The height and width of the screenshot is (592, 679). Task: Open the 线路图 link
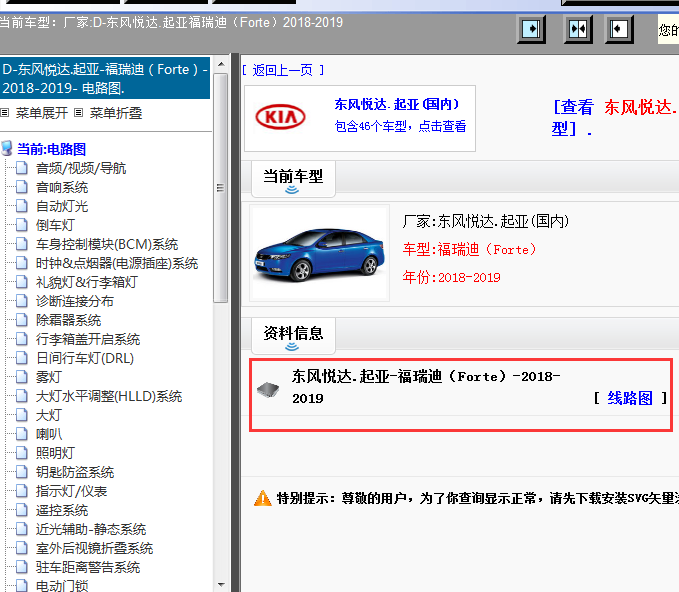[630, 398]
